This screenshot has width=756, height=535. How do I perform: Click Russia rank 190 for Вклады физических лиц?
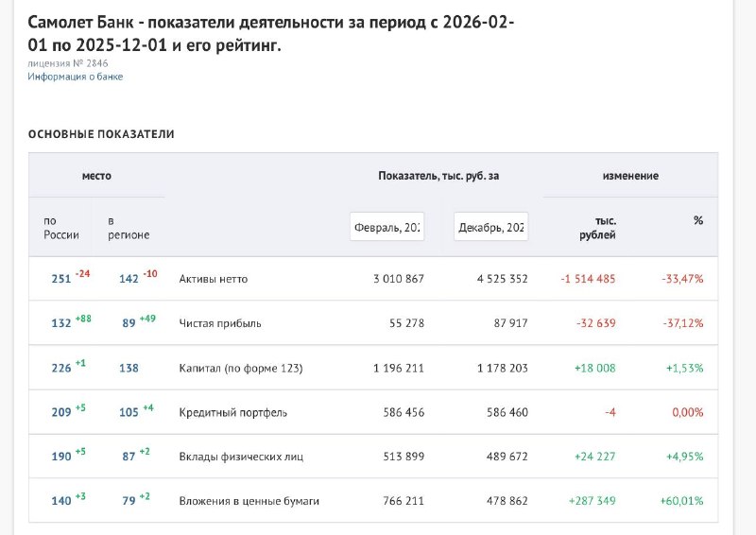pyautogui.click(x=61, y=457)
